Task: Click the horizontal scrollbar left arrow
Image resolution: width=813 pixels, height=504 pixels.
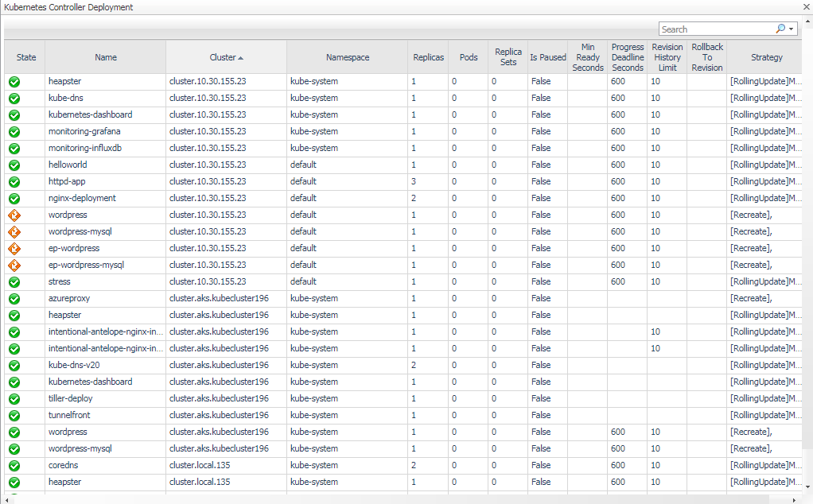Action: [6, 500]
